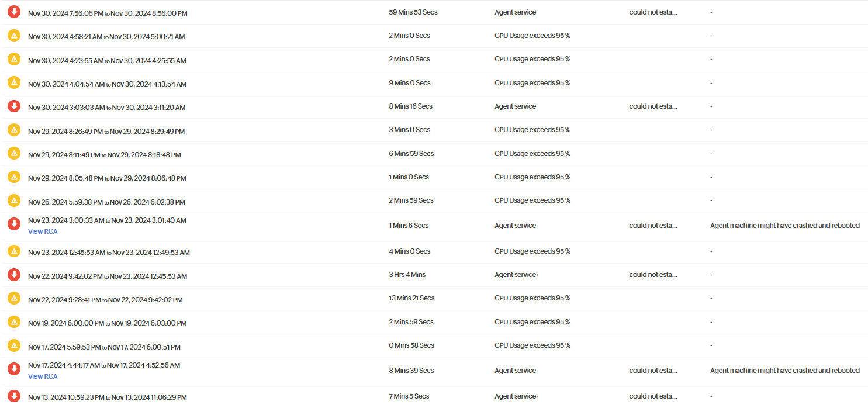The height and width of the screenshot is (408, 868).
Task: Click the red down icon for Nov 22 9:42:02 PM
Action: 14,275
